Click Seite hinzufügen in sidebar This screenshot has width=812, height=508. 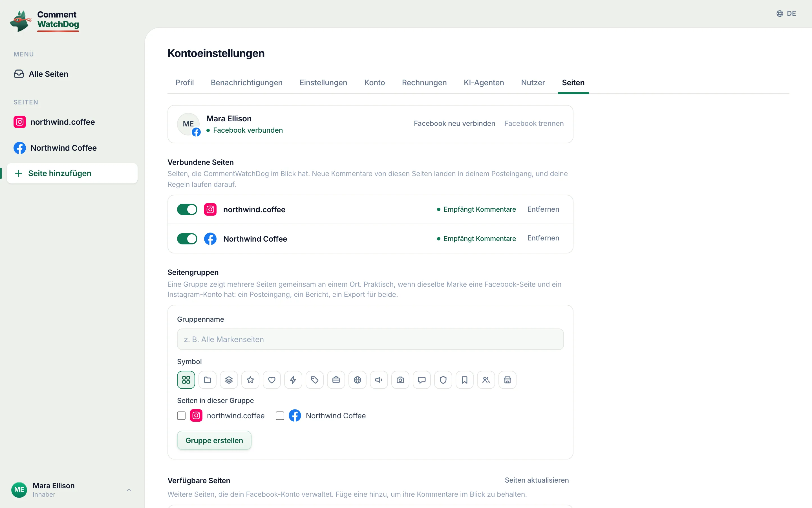click(x=72, y=173)
